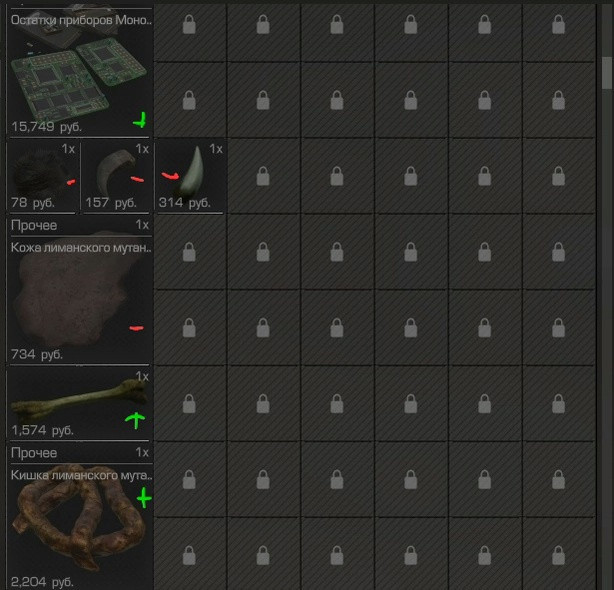Image resolution: width=614 pixels, height=590 pixels.
Task: Click the Прочее header above the skin item
Action: coord(34,226)
